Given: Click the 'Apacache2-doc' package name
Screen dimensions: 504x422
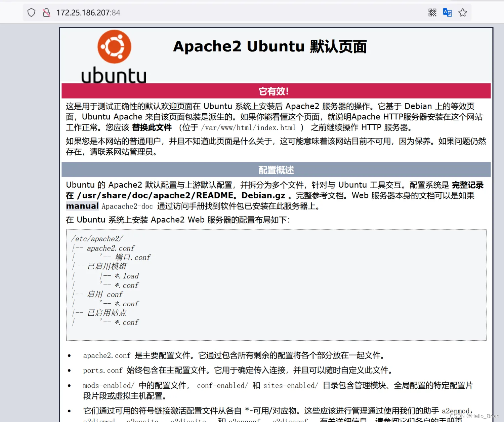Looking at the screenshot, I should tap(127, 206).
